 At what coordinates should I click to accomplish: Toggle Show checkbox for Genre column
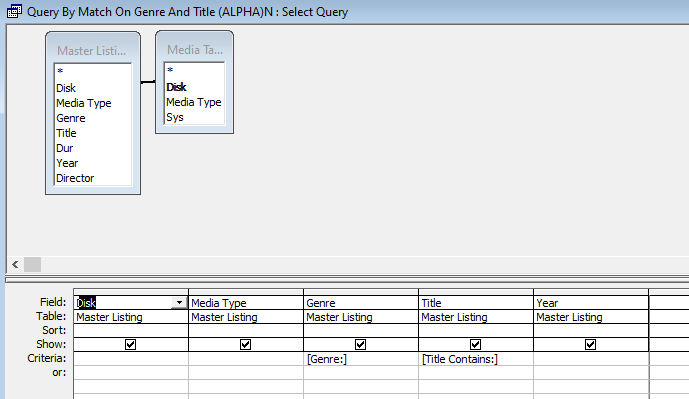click(x=360, y=345)
